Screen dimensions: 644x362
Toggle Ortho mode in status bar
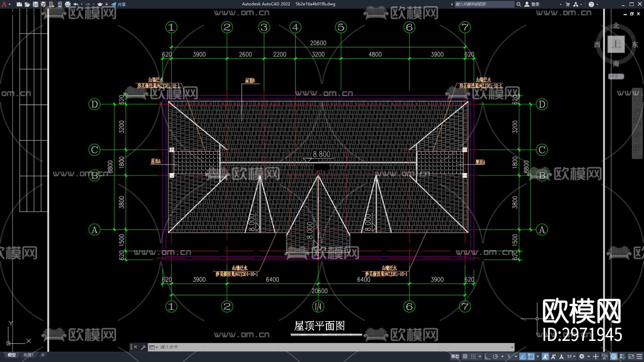point(487,356)
